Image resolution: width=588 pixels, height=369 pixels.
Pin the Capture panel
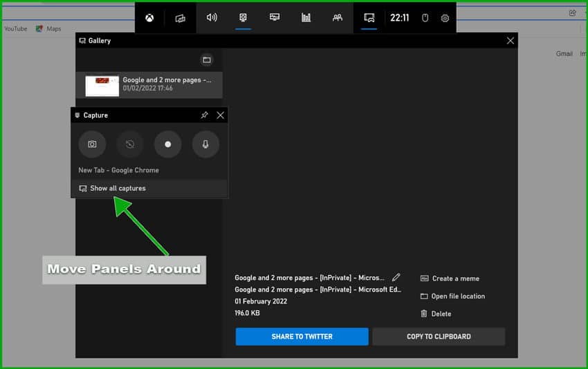point(204,115)
